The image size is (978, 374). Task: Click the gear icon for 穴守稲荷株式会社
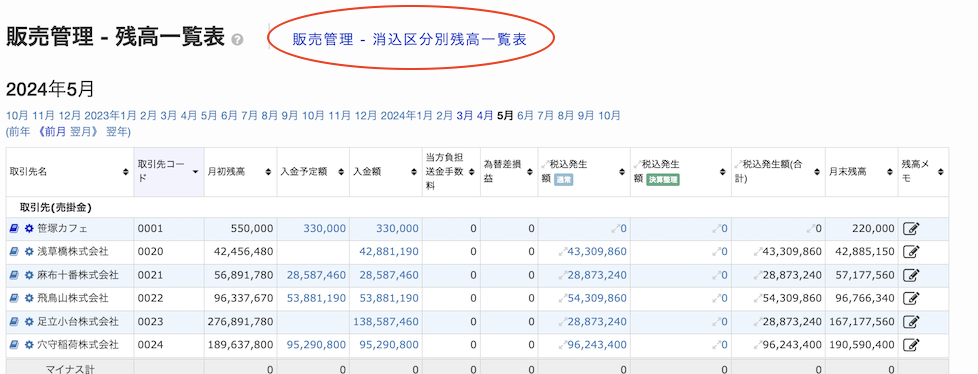pos(29,345)
